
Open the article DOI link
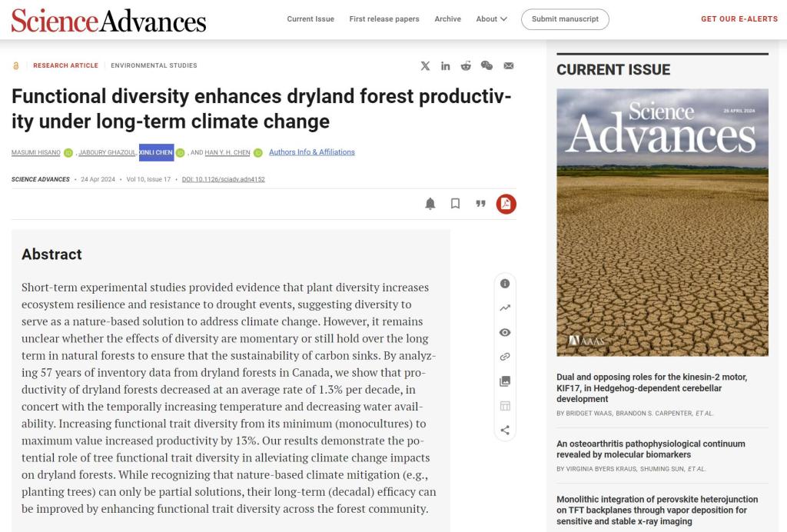point(224,179)
